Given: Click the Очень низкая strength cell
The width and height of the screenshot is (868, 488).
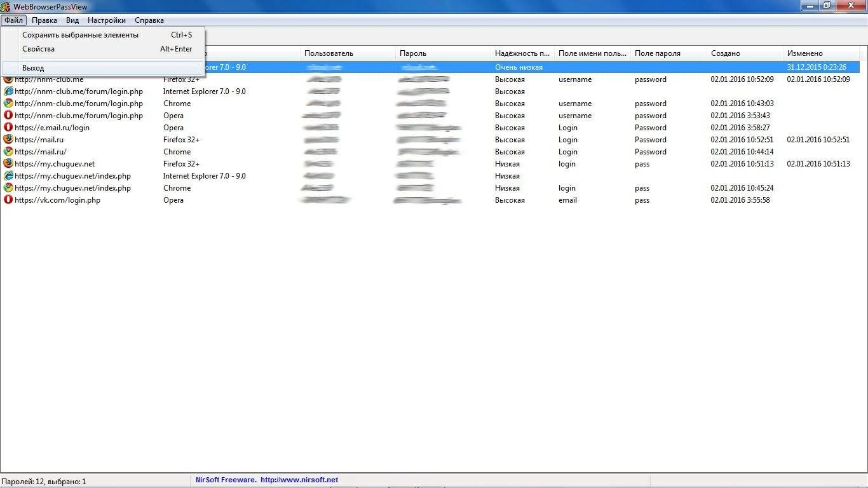Looking at the screenshot, I should click(519, 67).
